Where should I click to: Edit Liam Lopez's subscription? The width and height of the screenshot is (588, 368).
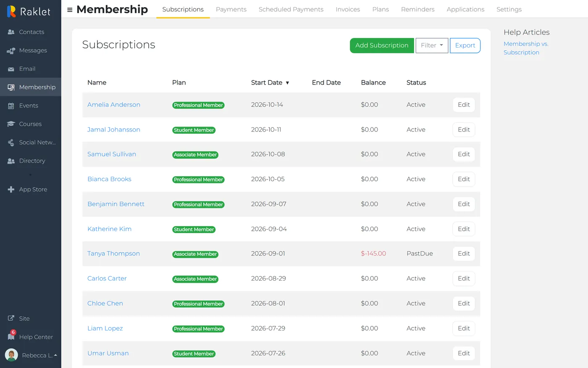tap(464, 328)
